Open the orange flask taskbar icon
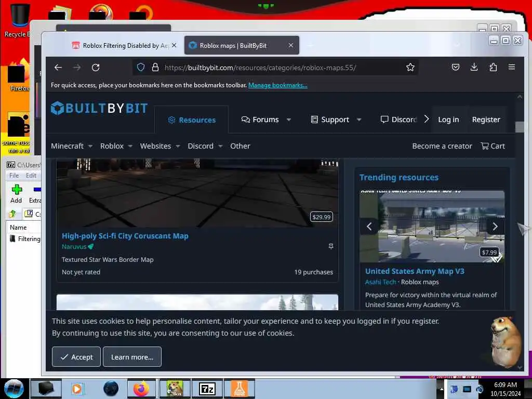The image size is (532, 399). (239, 389)
